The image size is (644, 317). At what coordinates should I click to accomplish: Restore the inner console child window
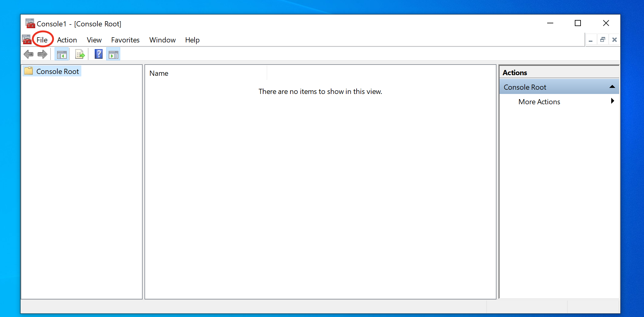pos(602,40)
